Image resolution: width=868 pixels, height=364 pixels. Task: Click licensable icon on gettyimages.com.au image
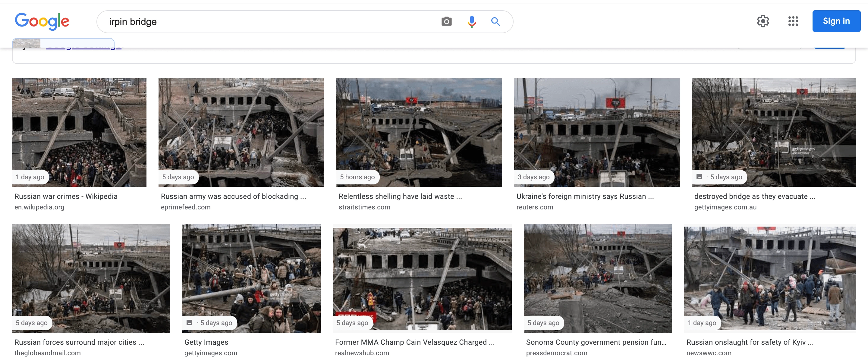coord(699,177)
